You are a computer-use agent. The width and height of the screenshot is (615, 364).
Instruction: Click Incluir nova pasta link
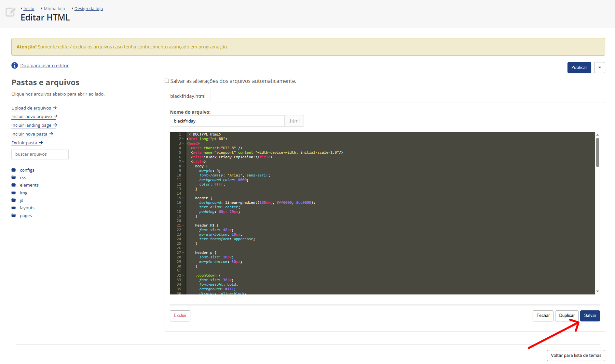[x=32, y=134]
